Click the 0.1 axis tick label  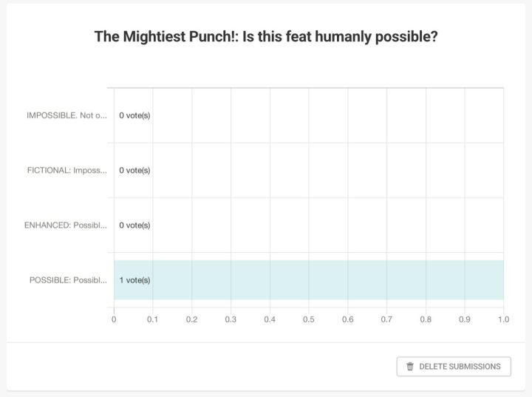pos(153,319)
